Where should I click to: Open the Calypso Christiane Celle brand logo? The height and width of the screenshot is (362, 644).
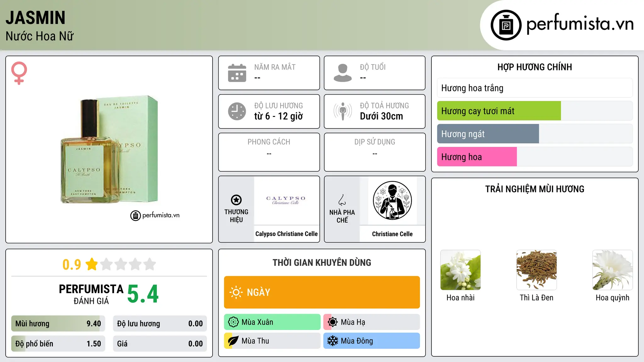pyautogui.click(x=286, y=200)
